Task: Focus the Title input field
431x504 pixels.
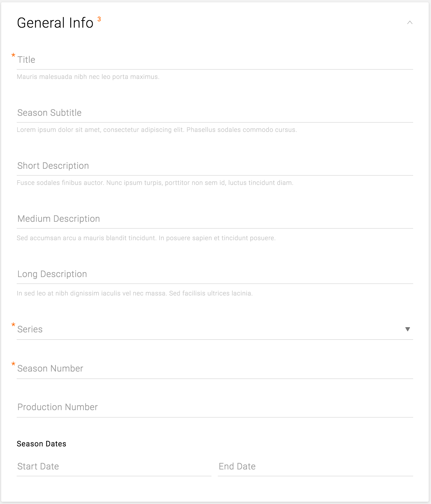Action: coord(215,60)
